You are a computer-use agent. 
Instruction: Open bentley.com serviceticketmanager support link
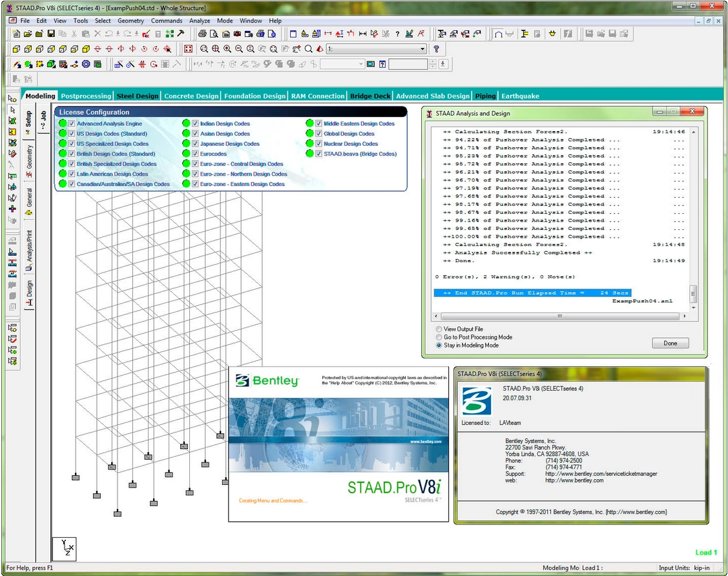[x=601, y=474]
